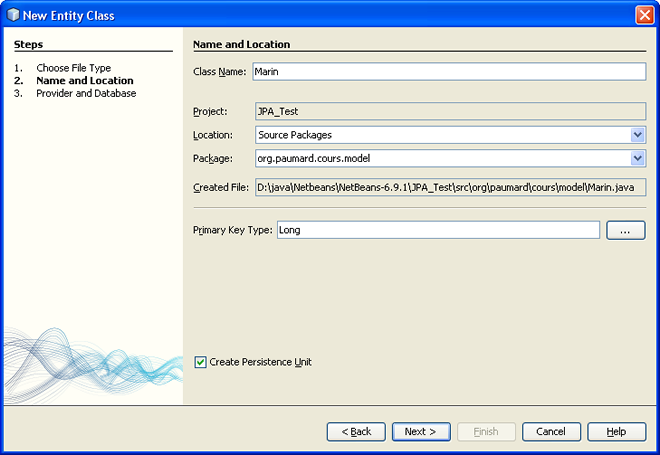Open the Package dropdown arrow

tap(638, 159)
